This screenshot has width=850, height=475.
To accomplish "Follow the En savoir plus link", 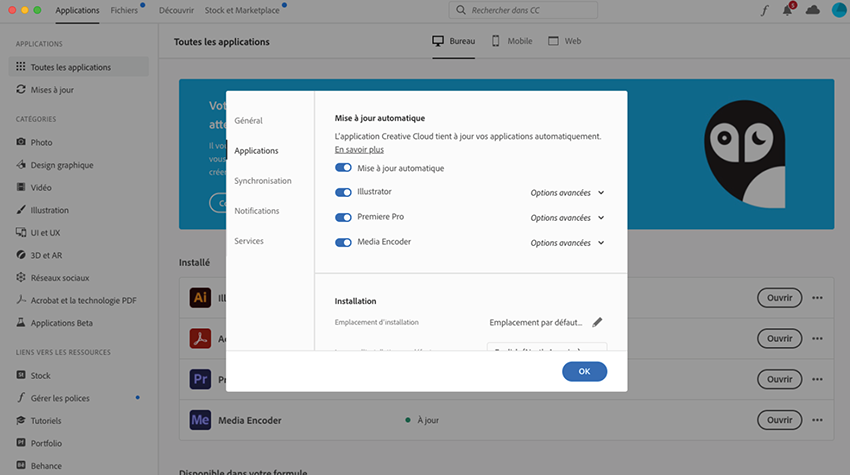I will click(359, 149).
